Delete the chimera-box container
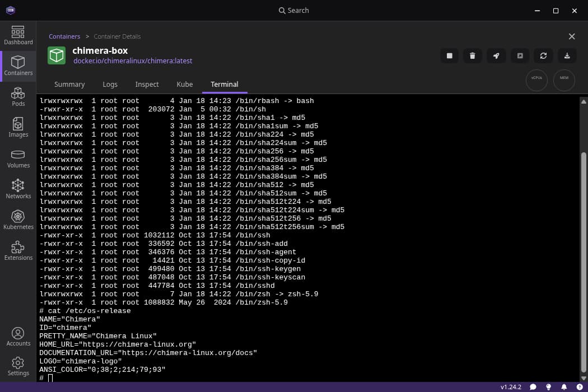The height and width of the screenshot is (392, 588). (473, 56)
